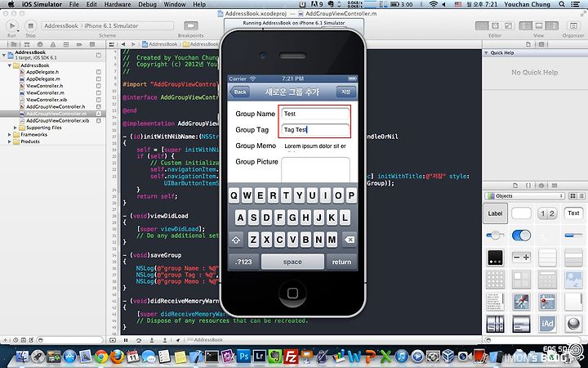Switch library to list view
This screenshot has width=588, height=368.
click(581, 195)
